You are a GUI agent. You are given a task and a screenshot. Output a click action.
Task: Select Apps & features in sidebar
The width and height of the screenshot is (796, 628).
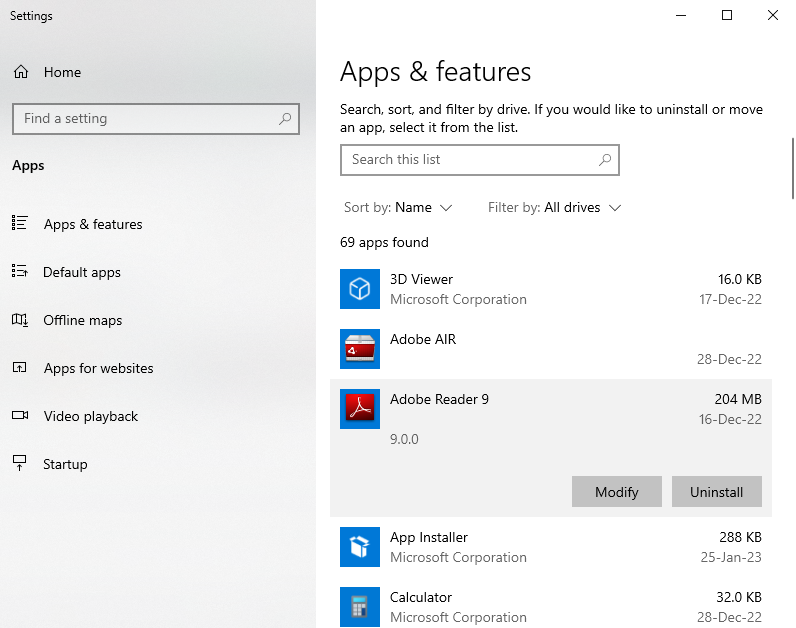158,224
